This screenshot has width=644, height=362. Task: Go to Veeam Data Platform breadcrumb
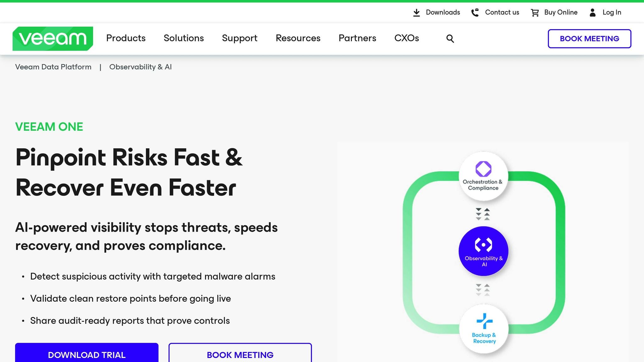click(53, 67)
